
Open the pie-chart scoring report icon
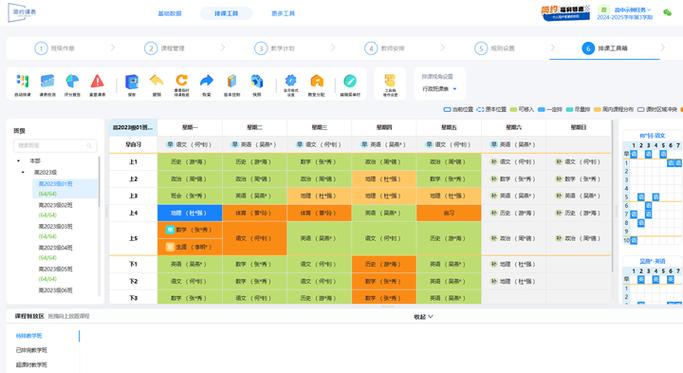[72, 81]
